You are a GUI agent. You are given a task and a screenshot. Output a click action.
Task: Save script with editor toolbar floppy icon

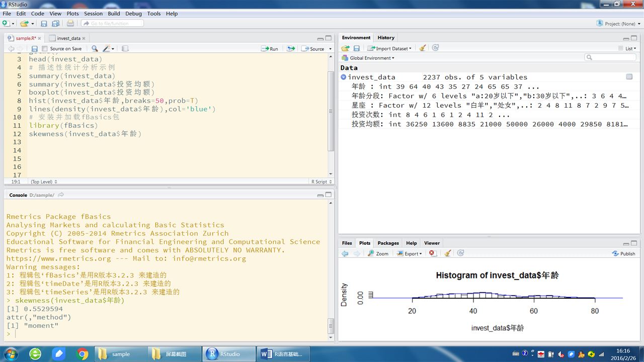(34, 49)
